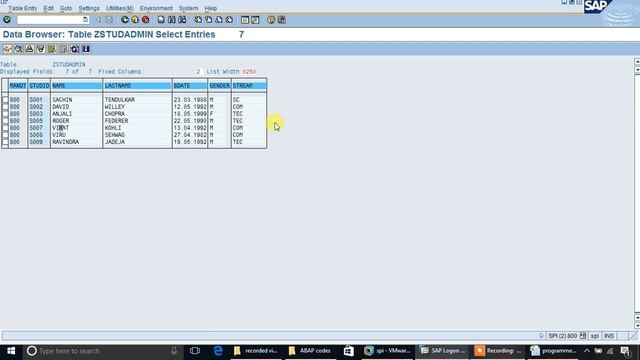
Task: Select the STUDID column header
Action: tap(39, 86)
